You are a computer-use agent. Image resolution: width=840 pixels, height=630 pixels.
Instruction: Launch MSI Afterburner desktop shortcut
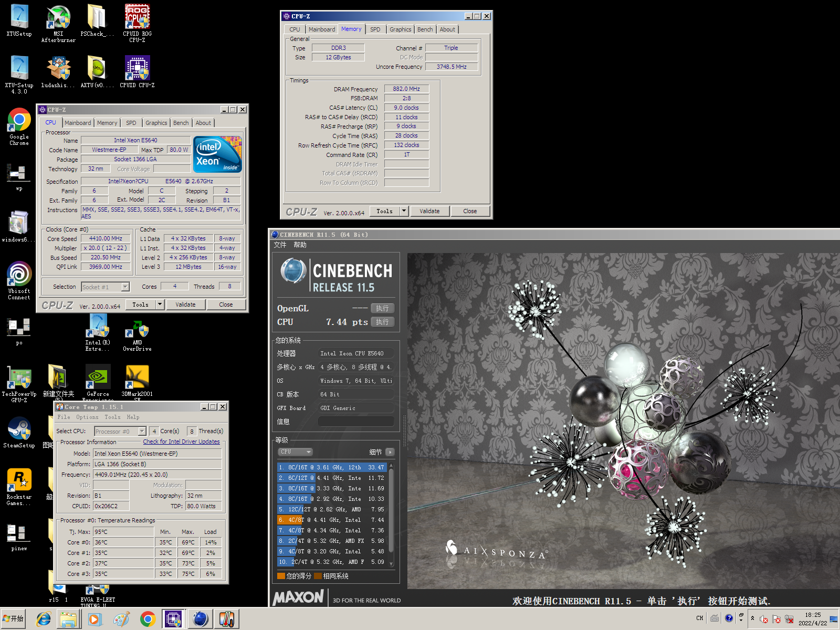point(58,23)
